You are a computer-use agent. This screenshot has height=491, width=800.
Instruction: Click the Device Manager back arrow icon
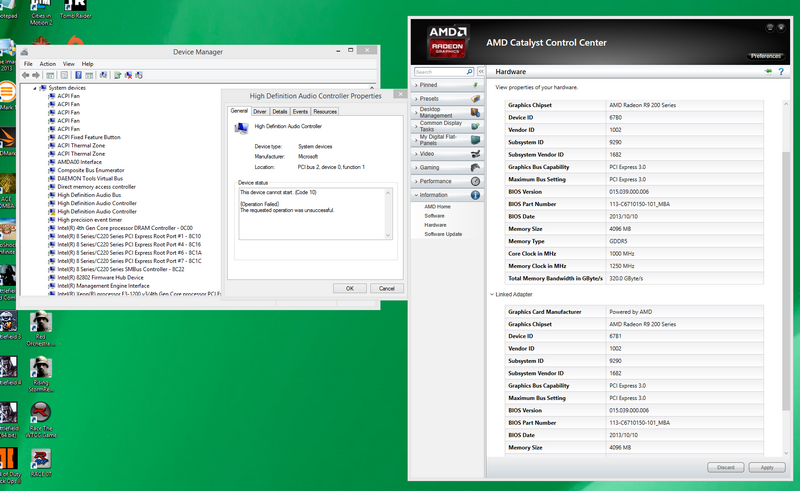pos(26,74)
